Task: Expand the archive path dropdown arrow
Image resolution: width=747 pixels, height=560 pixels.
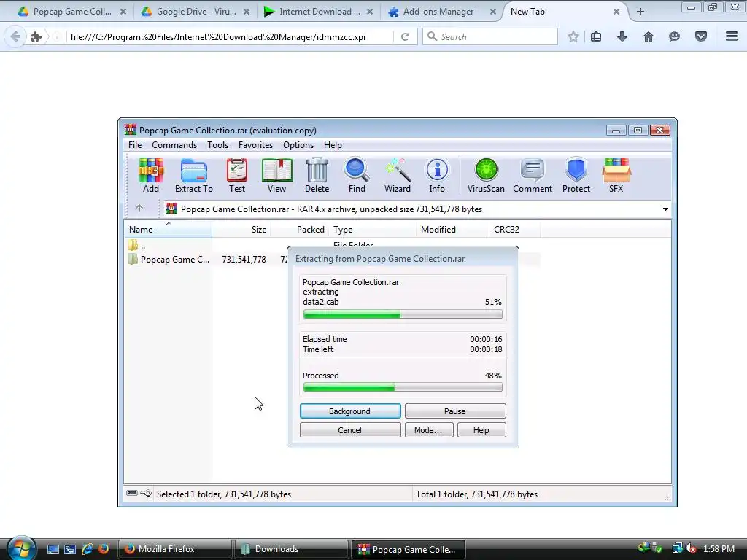Action: click(x=665, y=209)
